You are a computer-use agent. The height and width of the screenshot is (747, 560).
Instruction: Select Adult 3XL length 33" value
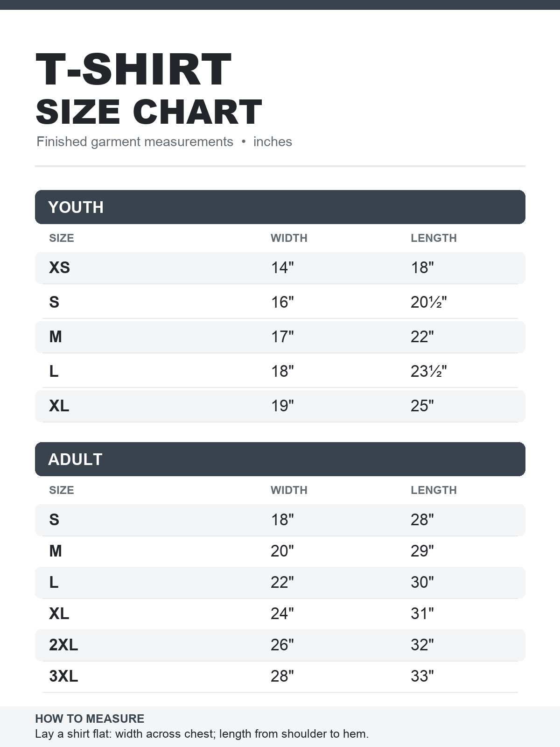point(422,676)
